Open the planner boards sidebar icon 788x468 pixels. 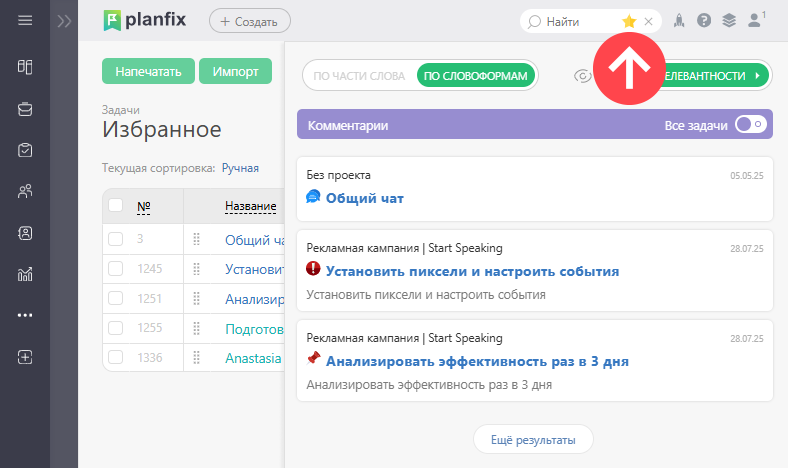[25, 67]
